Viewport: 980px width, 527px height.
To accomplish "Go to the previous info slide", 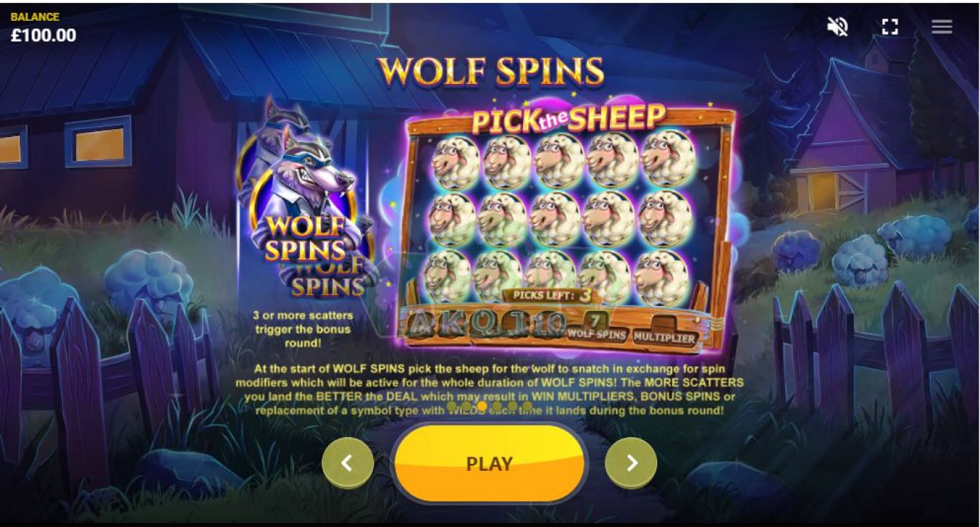I will click(x=347, y=463).
